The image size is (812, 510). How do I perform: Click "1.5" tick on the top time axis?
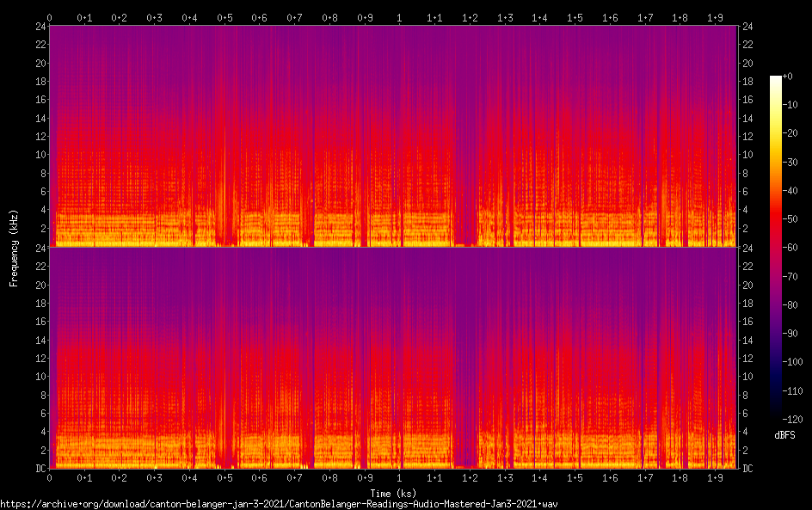click(575, 18)
